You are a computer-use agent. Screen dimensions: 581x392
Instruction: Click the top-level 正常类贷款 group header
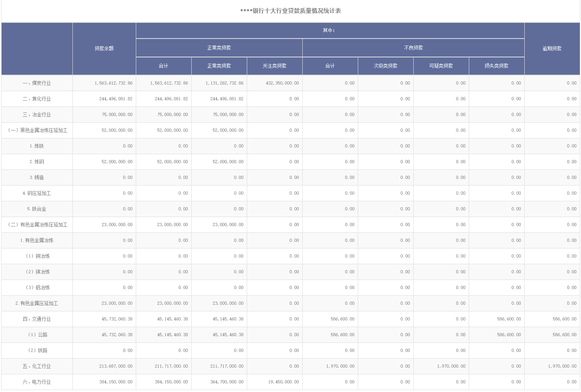pyautogui.click(x=219, y=48)
